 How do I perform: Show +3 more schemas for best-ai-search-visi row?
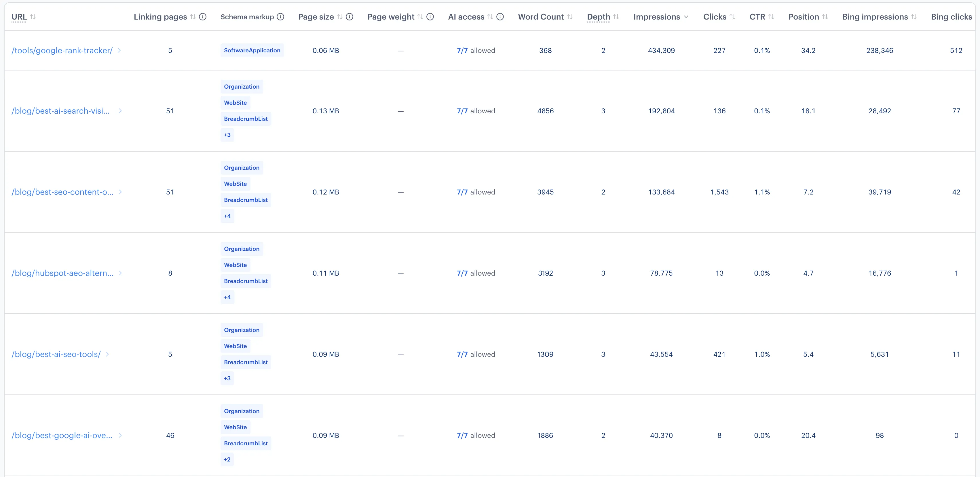coord(227,135)
